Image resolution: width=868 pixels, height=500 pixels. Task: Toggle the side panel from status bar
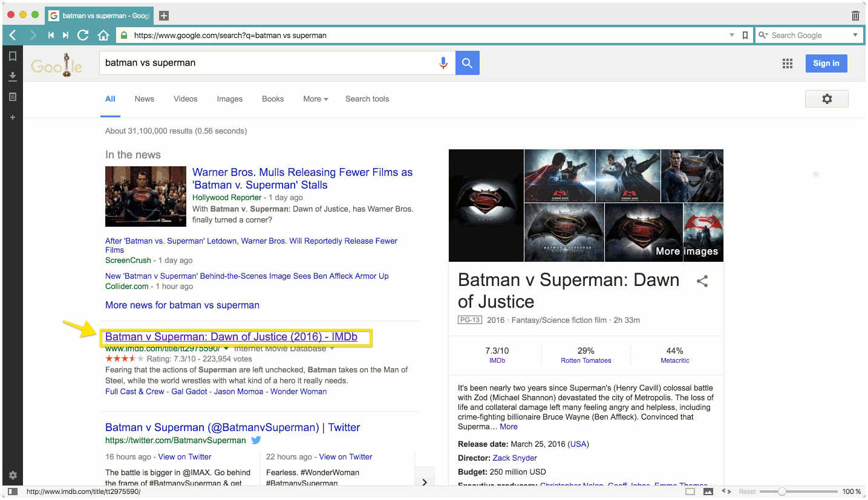(13, 492)
